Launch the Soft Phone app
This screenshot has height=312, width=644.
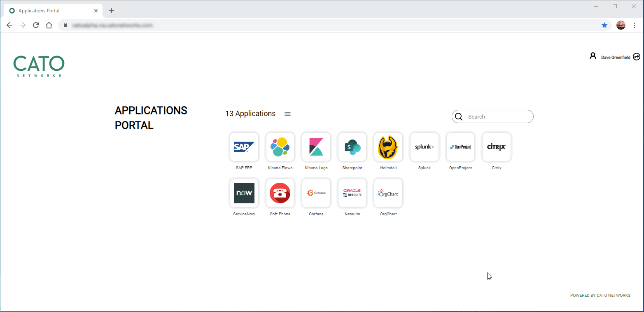coord(280,193)
